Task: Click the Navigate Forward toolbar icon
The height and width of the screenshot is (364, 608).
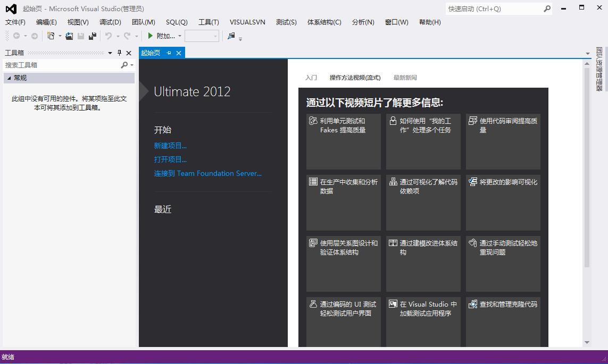Action: click(x=35, y=36)
